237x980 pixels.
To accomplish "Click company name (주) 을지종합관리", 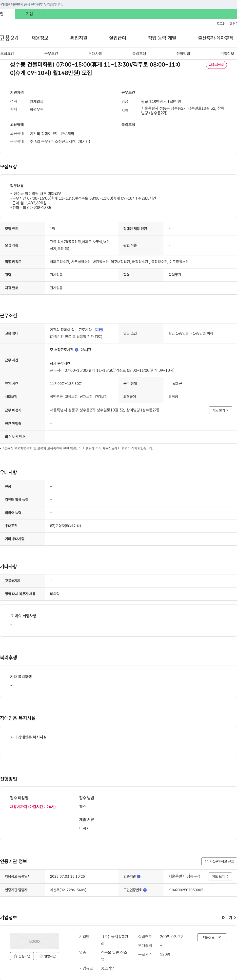I will pyautogui.click(x=115, y=940).
